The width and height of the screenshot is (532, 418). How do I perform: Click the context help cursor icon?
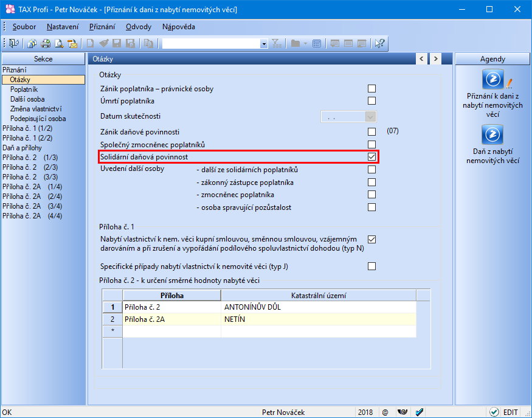pos(379,43)
